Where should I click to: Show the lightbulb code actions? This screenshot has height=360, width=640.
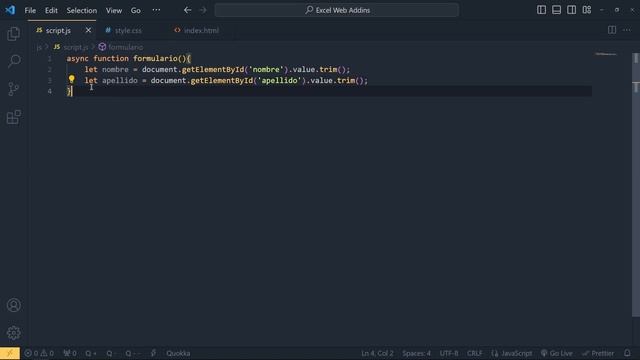[x=71, y=79]
